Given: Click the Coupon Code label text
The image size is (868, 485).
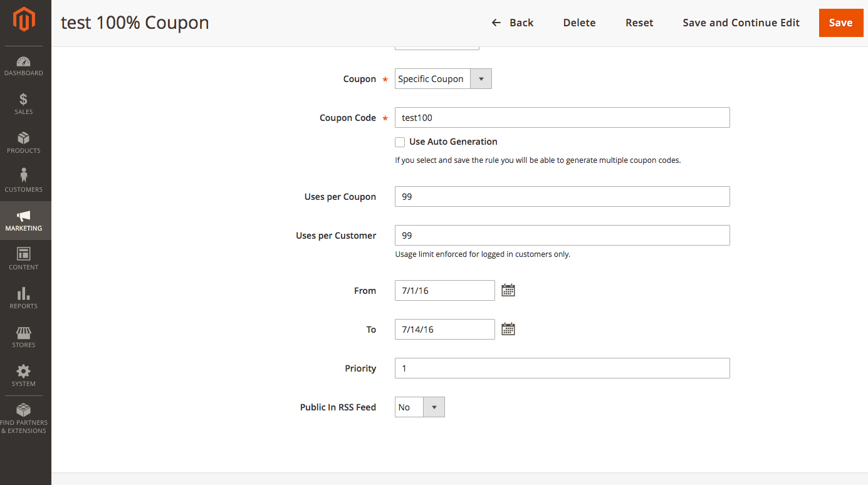Looking at the screenshot, I should click(348, 118).
